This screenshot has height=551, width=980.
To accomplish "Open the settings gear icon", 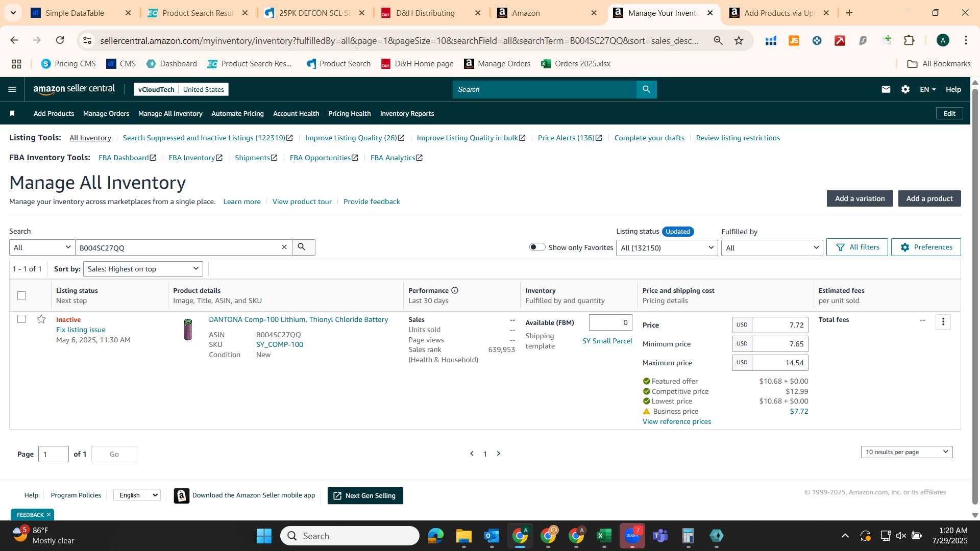I will 905,89.
